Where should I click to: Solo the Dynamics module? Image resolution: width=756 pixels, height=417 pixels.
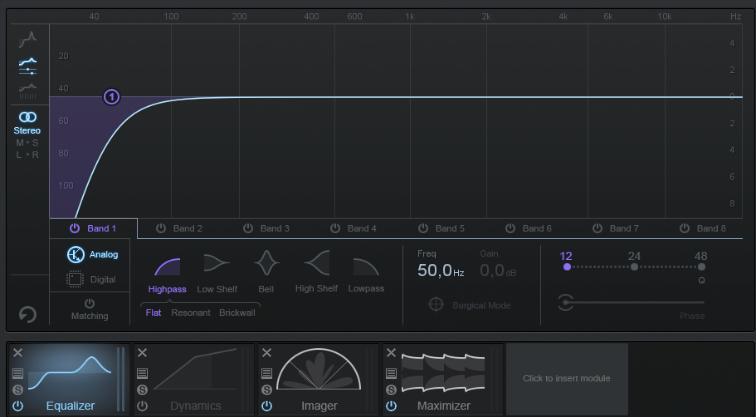tap(142, 390)
